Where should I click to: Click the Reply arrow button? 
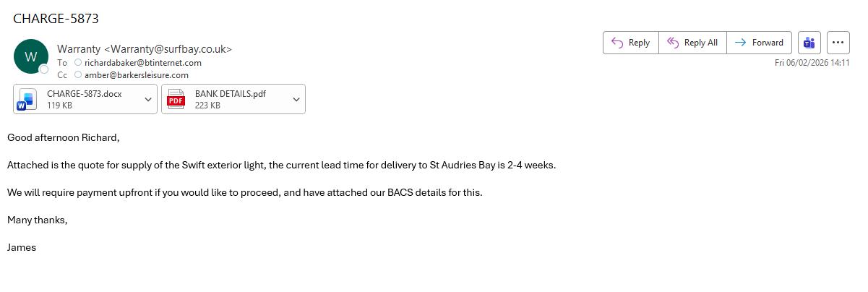pyautogui.click(x=630, y=43)
